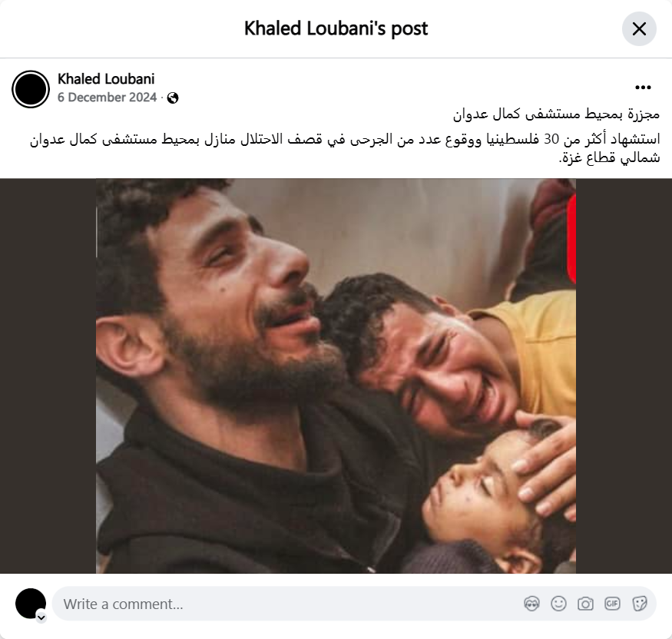672x639 pixels.
Task: Click Khaled Loubani's round profile picture
Action: (31, 89)
